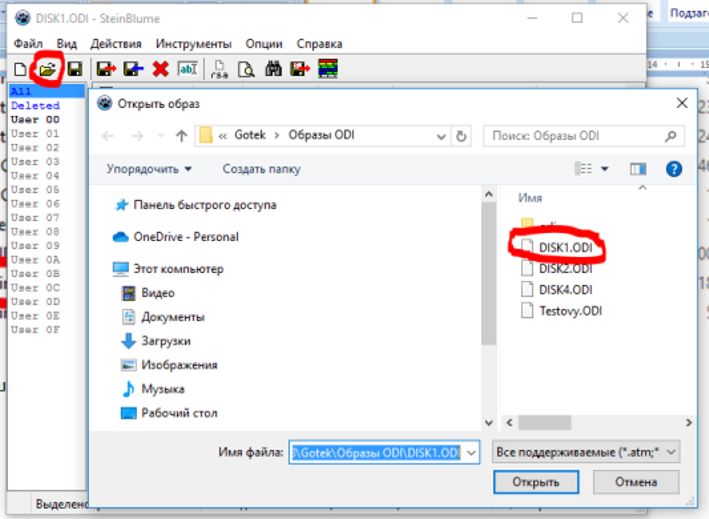Screen dimensions: 709x519
Task: Open the Действия menu
Action: pyautogui.click(x=116, y=44)
